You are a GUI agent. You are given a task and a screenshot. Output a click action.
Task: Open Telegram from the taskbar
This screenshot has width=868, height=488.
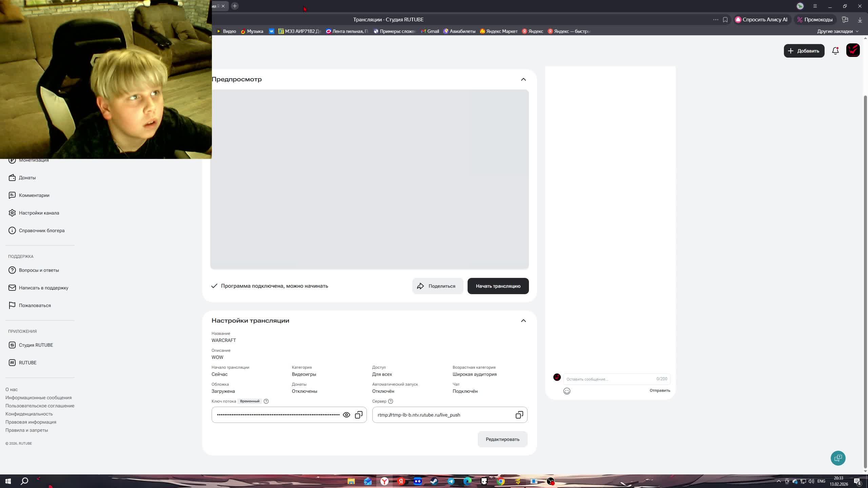point(451,481)
